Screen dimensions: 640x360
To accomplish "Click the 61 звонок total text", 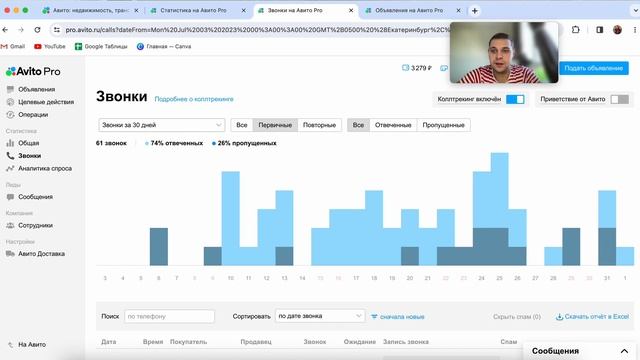I will pyautogui.click(x=111, y=143).
